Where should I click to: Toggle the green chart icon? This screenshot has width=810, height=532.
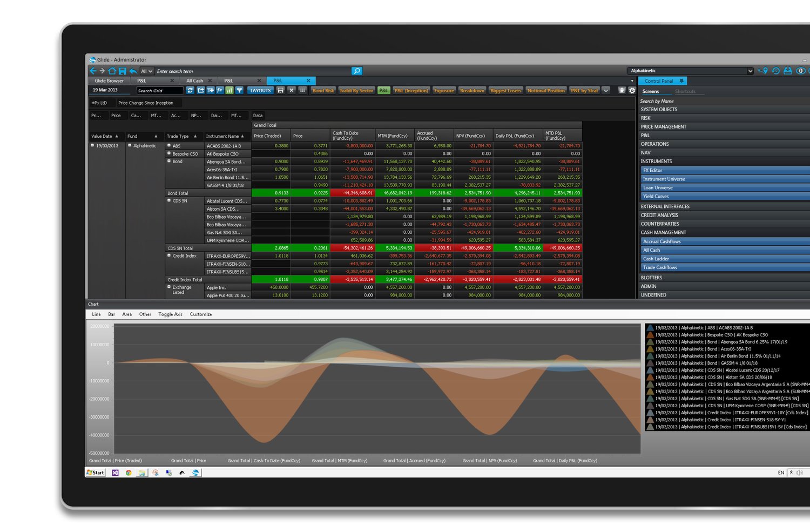click(x=230, y=90)
